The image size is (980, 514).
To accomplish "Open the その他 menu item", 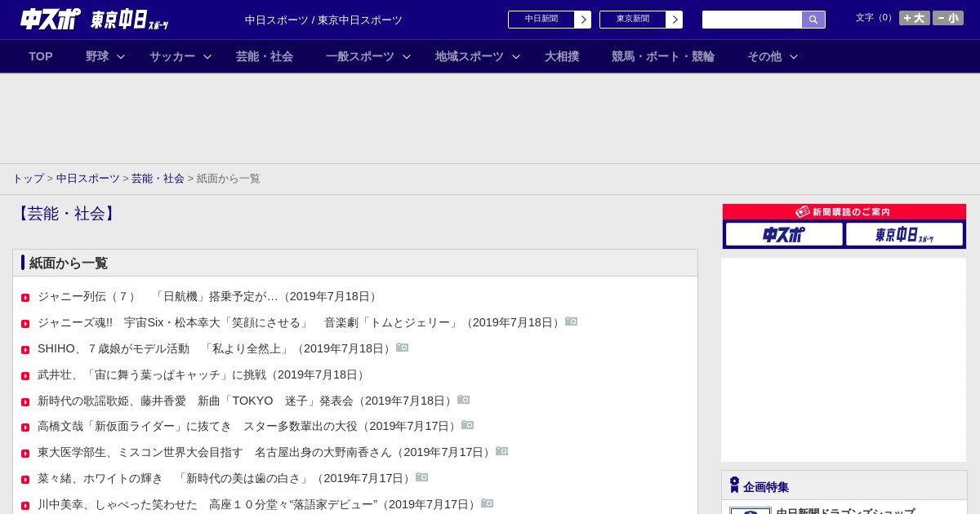I will click(x=764, y=56).
